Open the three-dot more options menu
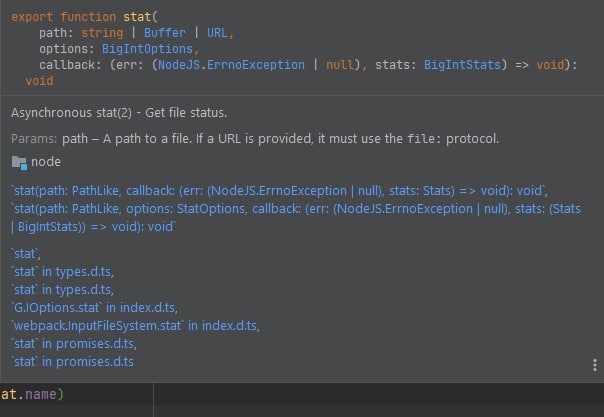The image size is (604, 417). click(598, 363)
